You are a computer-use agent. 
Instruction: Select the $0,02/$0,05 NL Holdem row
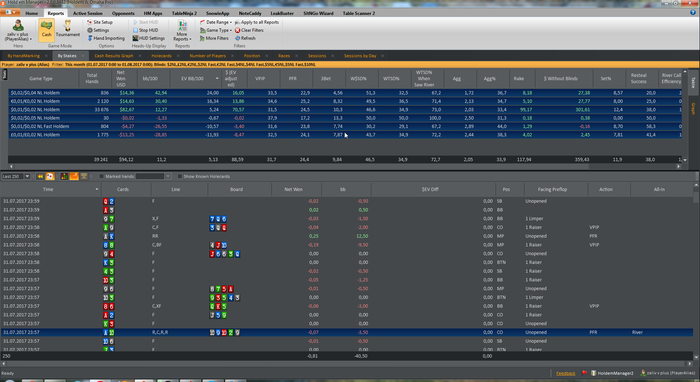pos(345,118)
